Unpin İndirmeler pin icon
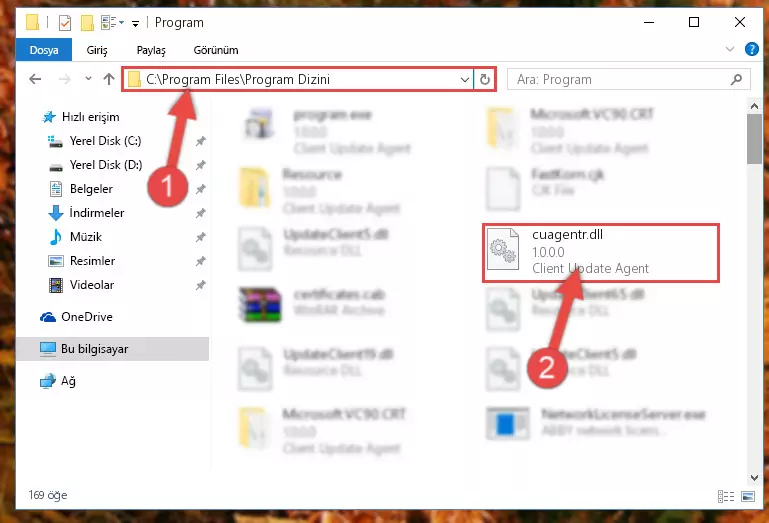Image resolution: width=769 pixels, height=523 pixels. pyautogui.click(x=201, y=213)
